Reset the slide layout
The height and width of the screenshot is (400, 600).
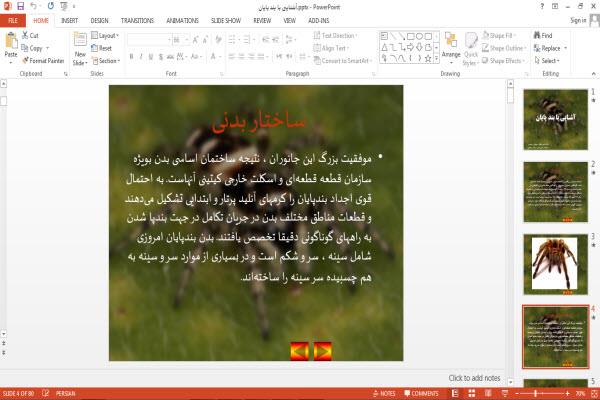102,48
